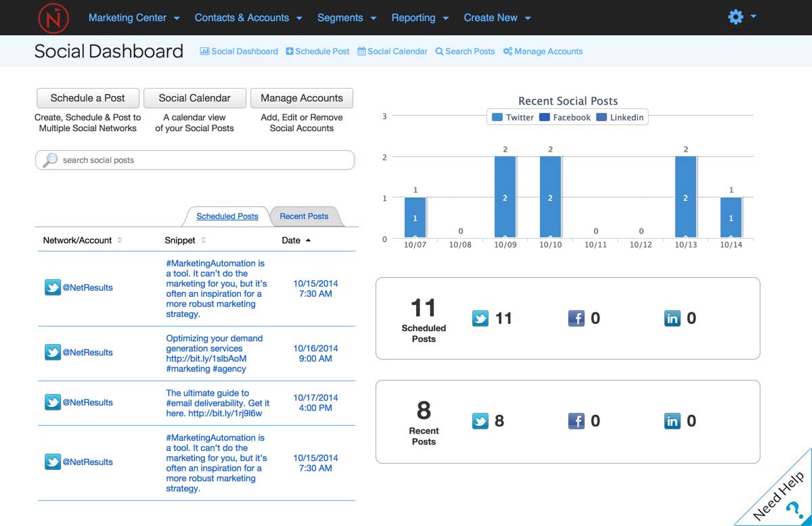Expand the Contacts & Accounts menu
Viewport: 812px width, 526px height.
248,18
